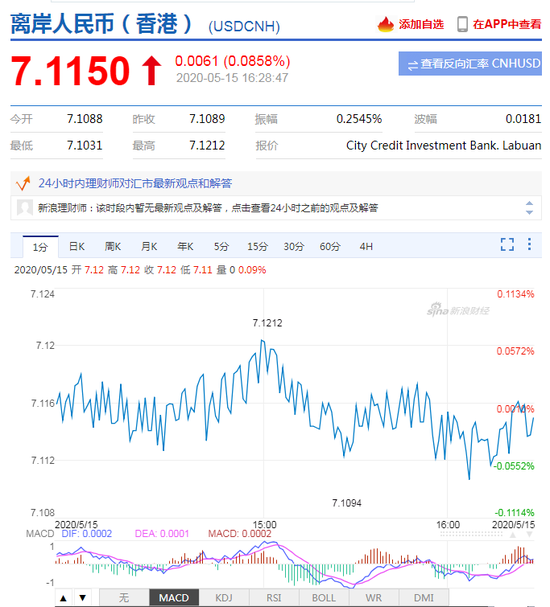550x607 pixels.
Task: Click the 16:00 time axis label
Action: (x=448, y=525)
